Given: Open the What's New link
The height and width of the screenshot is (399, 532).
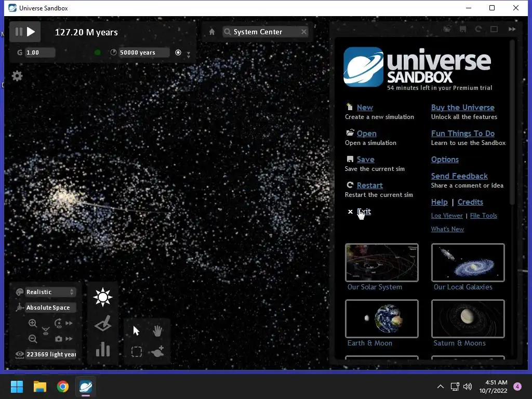Looking at the screenshot, I should pyautogui.click(x=447, y=229).
